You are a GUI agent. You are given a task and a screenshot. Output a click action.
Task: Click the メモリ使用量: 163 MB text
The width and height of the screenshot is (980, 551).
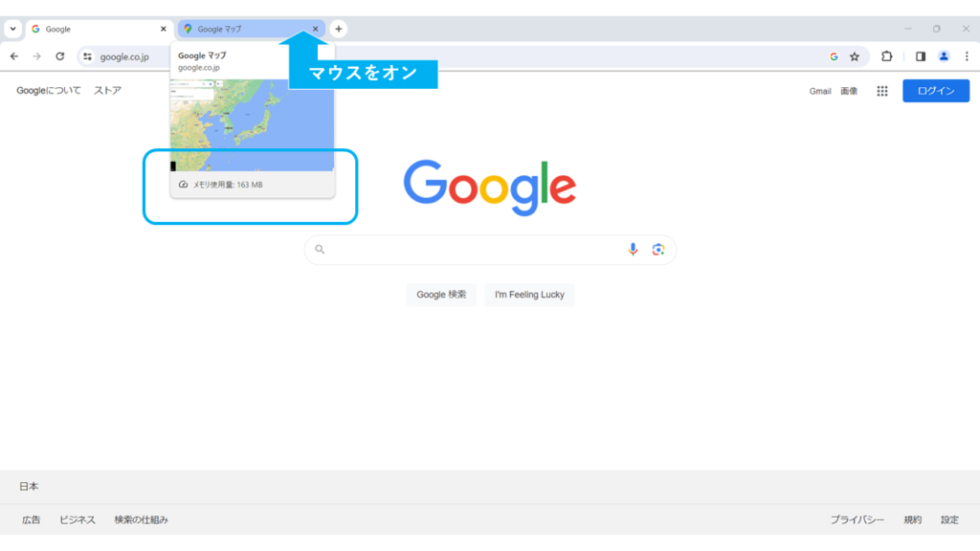tap(228, 185)
